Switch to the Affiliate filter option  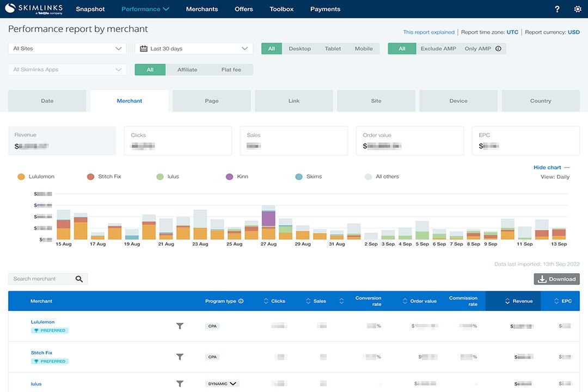pyautogui.click(x=187, y=70)
